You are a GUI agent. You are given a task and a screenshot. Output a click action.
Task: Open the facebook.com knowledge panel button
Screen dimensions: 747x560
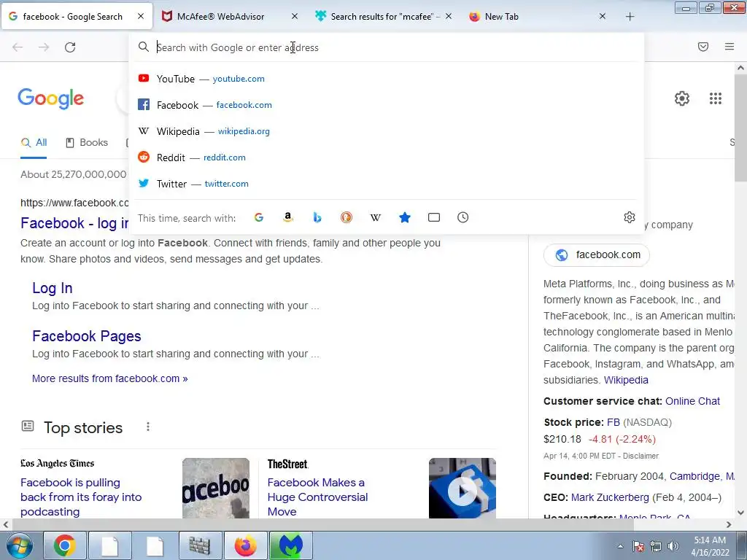click(x=597, y=254)
